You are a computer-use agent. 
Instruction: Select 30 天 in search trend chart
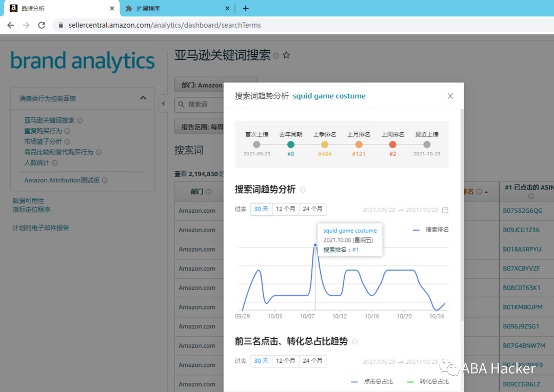261,209
